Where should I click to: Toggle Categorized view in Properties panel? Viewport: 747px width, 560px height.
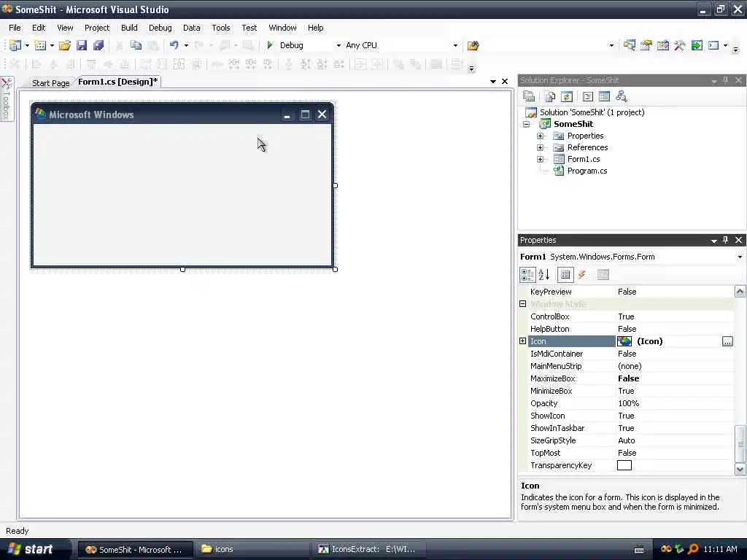(527, 275)
